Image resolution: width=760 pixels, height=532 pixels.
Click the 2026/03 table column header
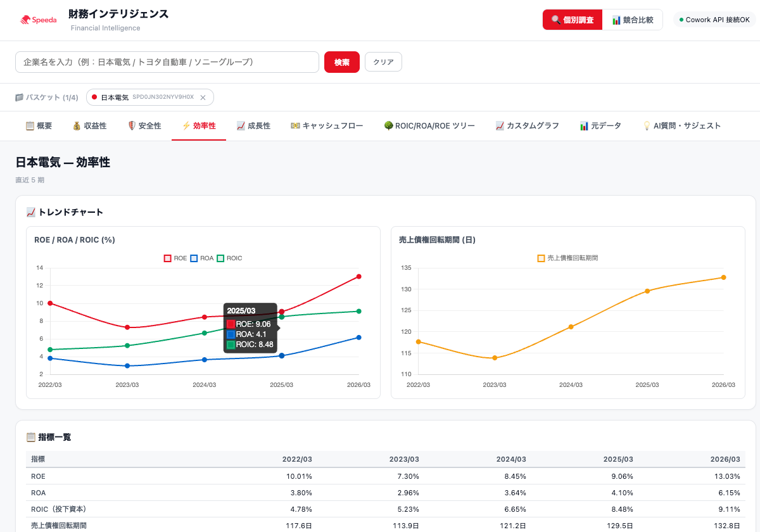click(x=725, y=459)
